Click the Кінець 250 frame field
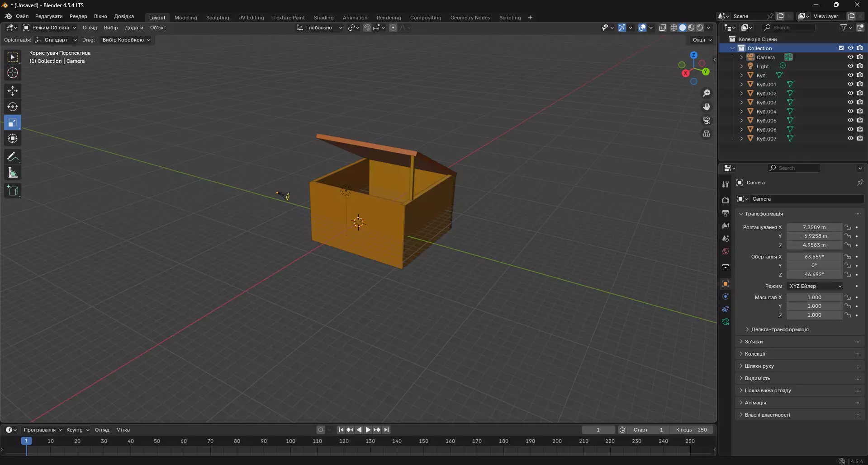This screenshot has width=868, height=465. [x=692, y=430]
